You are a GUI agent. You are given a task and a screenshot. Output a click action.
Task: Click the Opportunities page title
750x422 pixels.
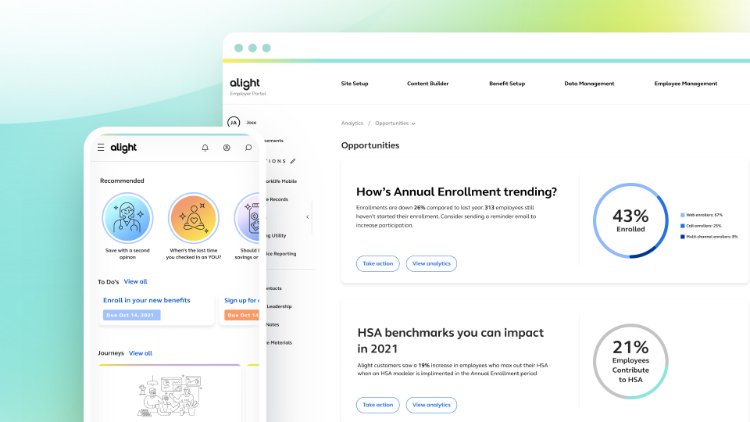[370, 145]
